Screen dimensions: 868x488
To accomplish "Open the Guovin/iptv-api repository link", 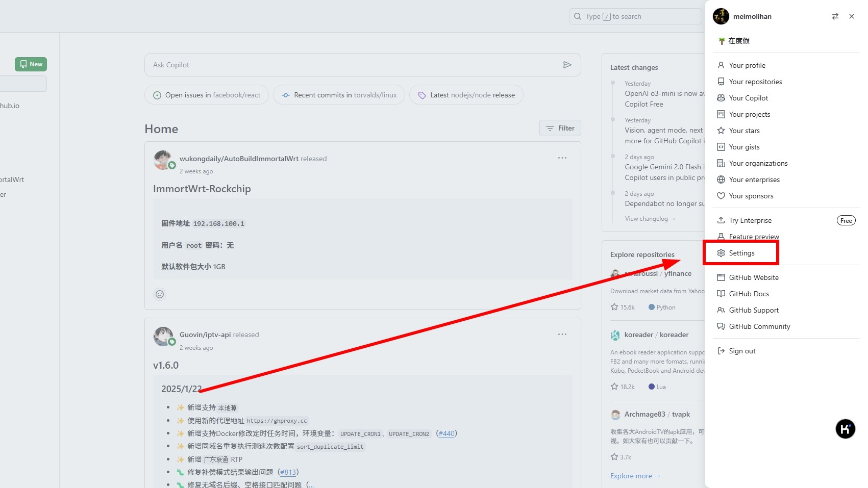I will [x=205, y=335].
